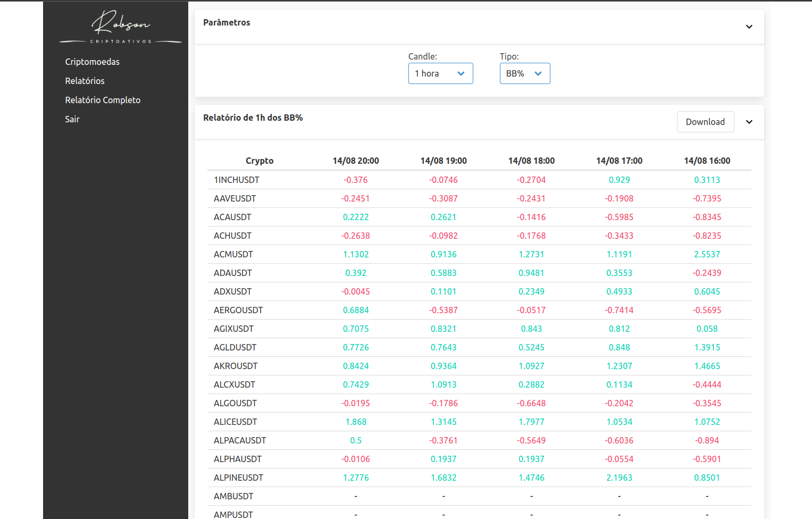
Task: Open Criptomoedas in the sidebar
Action: click(93, 62)
